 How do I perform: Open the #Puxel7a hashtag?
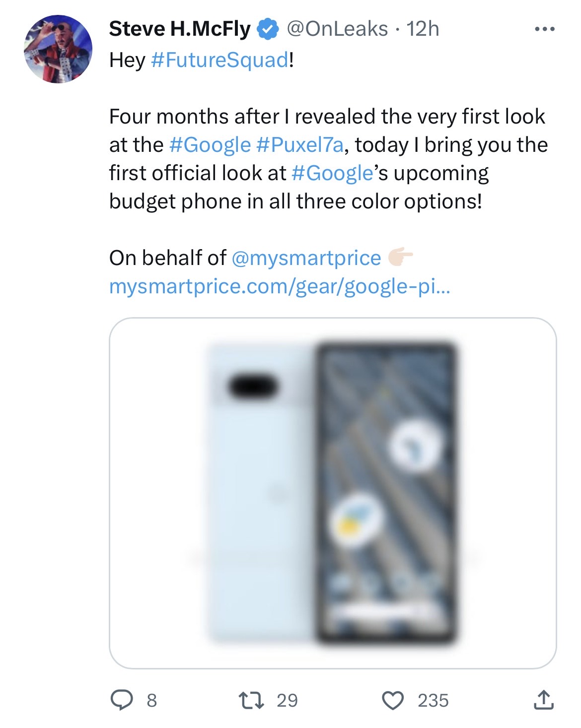pos(299,145)
